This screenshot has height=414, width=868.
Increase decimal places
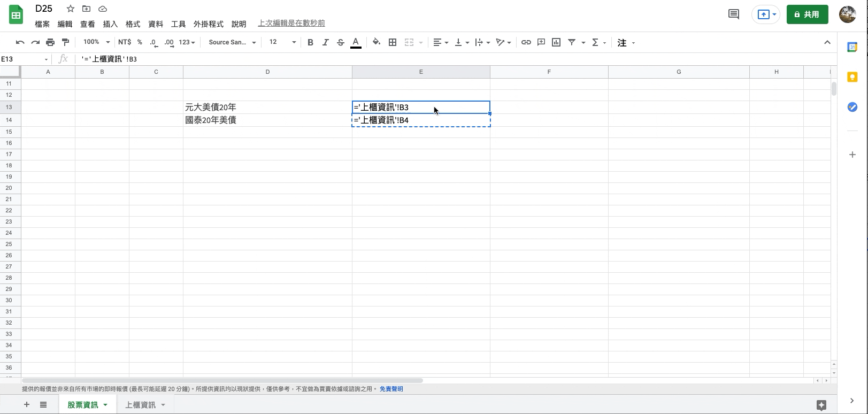[169, 42]
